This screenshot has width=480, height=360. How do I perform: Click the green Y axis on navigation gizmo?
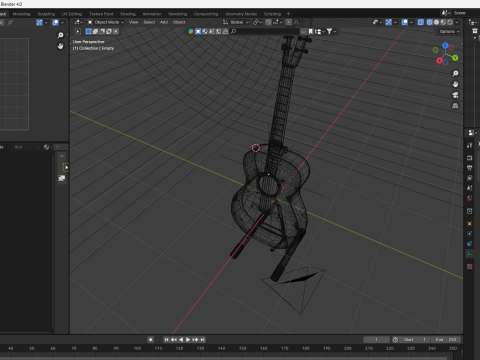tap(455, 58)
